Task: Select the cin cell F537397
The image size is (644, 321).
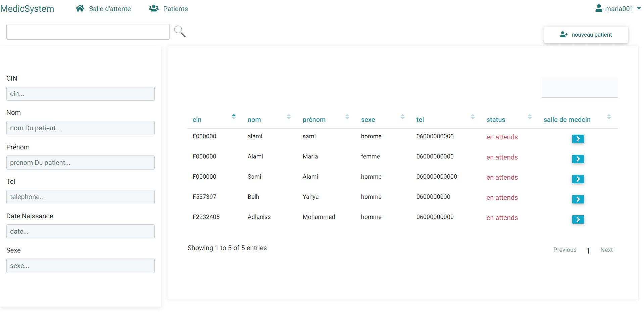Action: tap(204, 197)
